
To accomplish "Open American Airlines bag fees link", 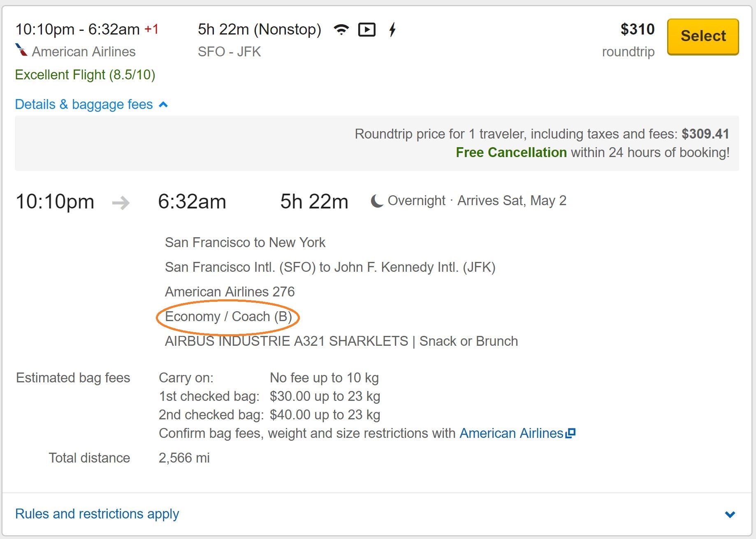I will 511,433.
